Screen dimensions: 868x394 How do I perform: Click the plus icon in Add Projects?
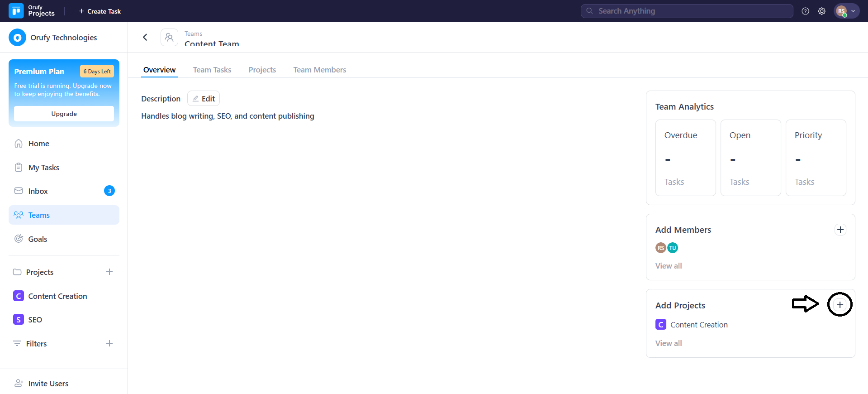(840, 305)
